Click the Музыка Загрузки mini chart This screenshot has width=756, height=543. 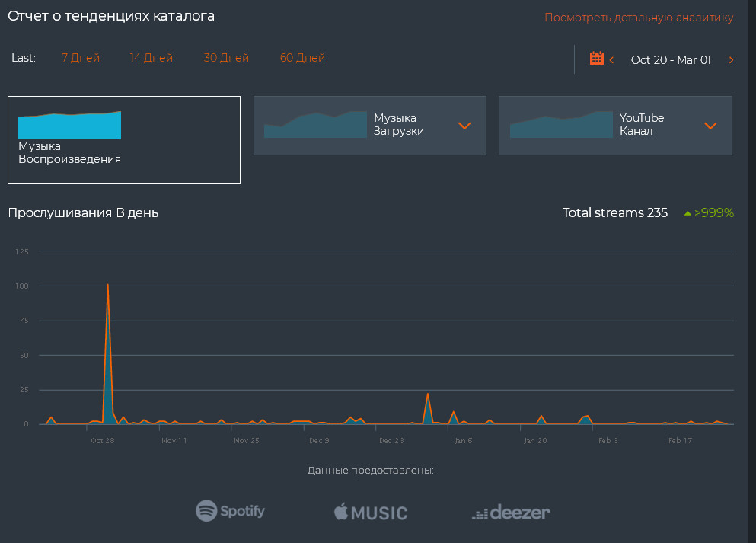pyautogui.click(x=315, y=124)
